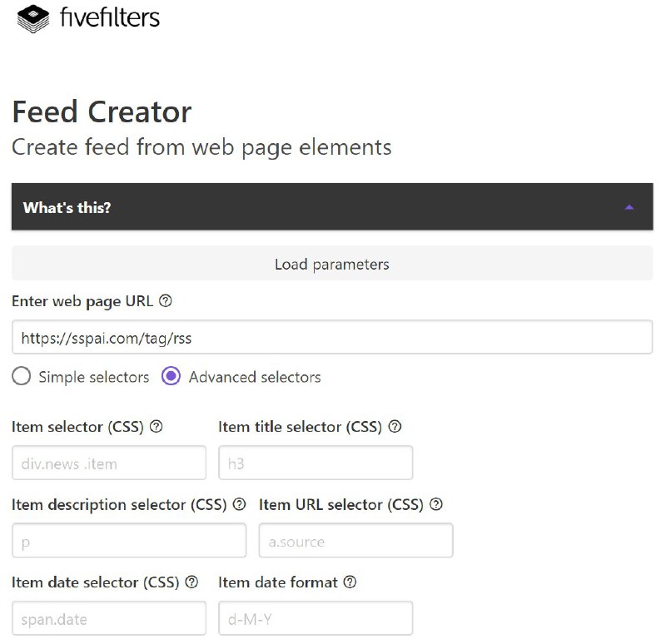666x644 pixels.
Task: Select the Simple selectors radio button
Action: click(x=22, y=376)
